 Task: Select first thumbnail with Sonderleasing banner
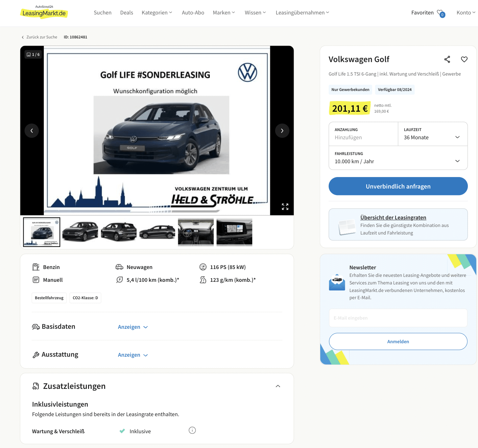tap(42, 232)
